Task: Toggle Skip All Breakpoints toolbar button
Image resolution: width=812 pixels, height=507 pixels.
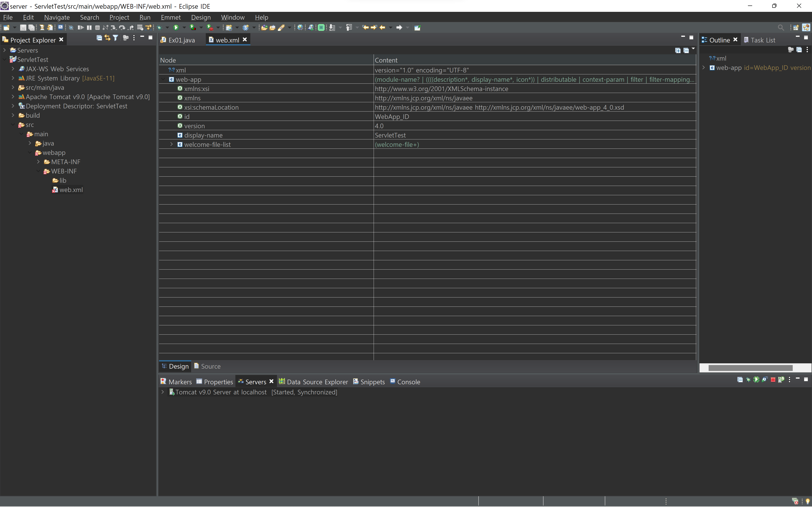Action: 71,27
